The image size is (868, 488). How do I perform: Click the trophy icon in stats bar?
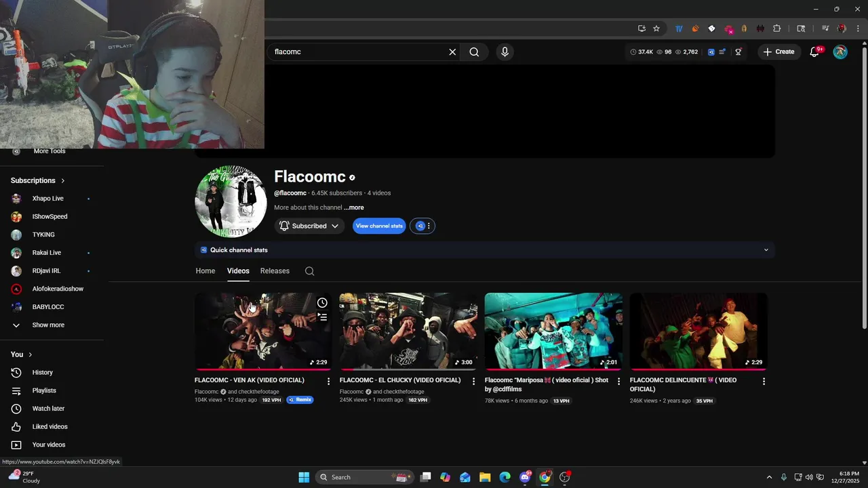738,52
